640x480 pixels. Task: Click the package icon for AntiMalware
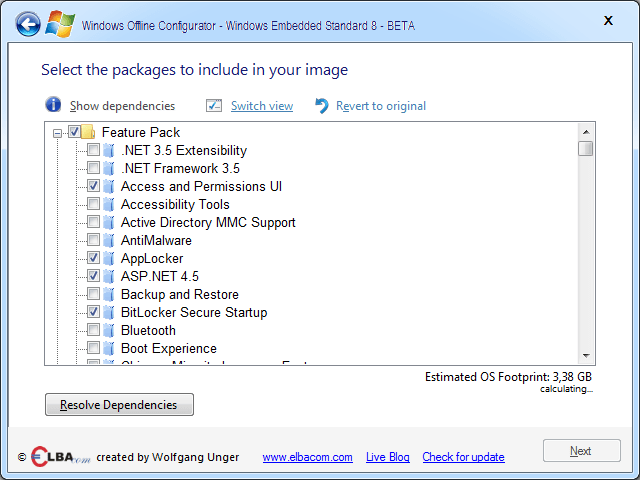(x=109, y=240)
